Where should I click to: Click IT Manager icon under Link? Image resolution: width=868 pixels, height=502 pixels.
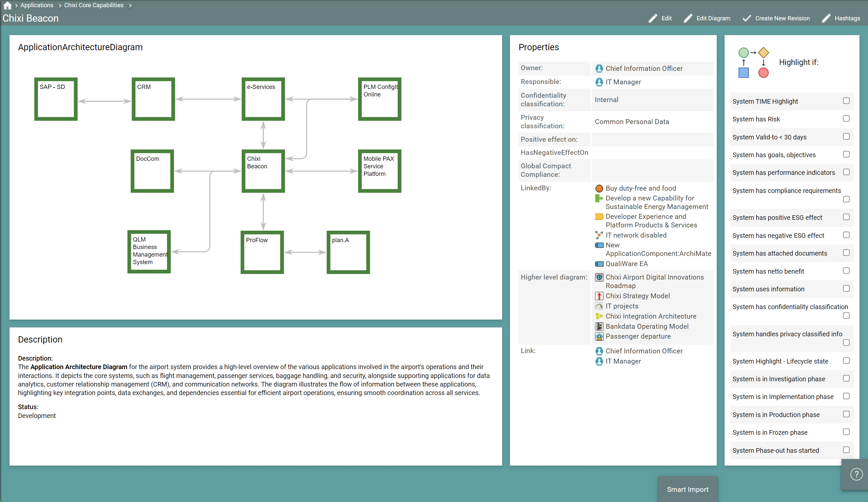(x=599, y=361)
